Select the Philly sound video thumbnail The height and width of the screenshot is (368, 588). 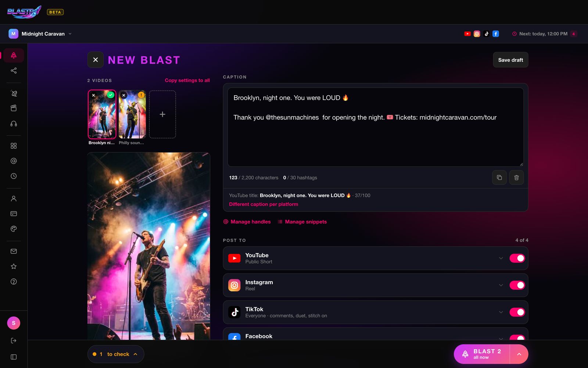[132, 114]
